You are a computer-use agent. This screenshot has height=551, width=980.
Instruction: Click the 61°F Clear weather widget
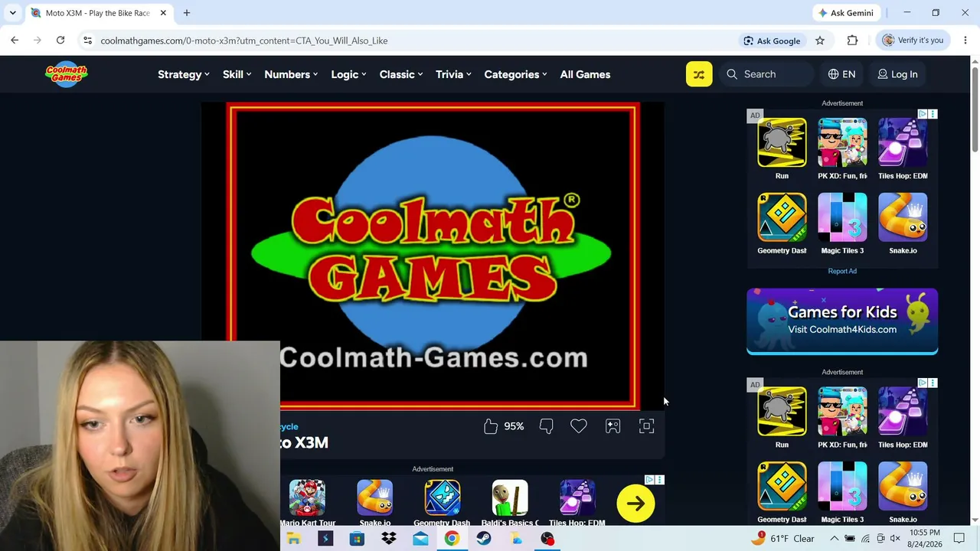pyautogui.click(x=783, y=539)
